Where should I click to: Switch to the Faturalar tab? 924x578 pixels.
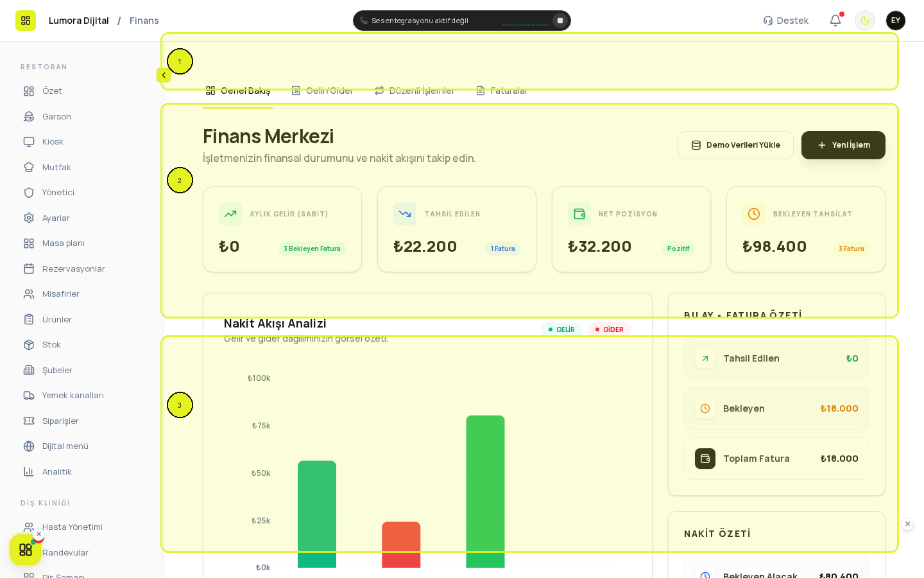[502, 91]
